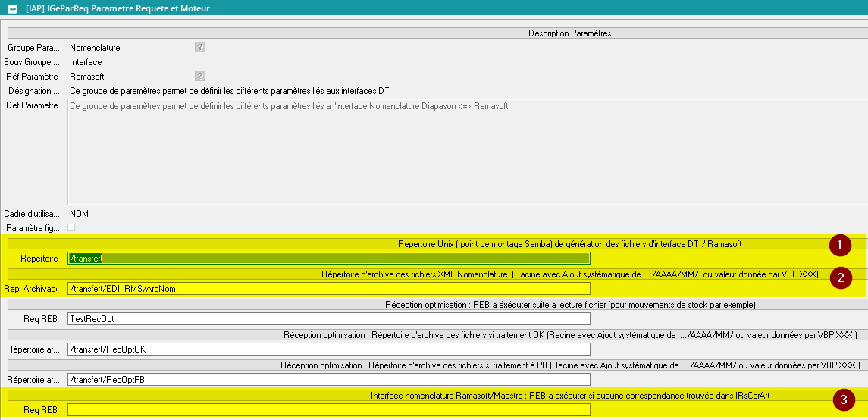
Task: Click the Rep. Archivage field with /transfert/EDI_RMS/ArcNom
Action: click(x=328, y=289)
